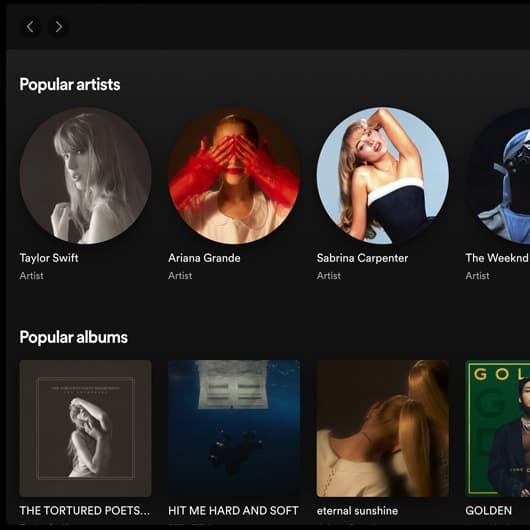Open the eternal sunshine album cover

(x=383, y=428)
